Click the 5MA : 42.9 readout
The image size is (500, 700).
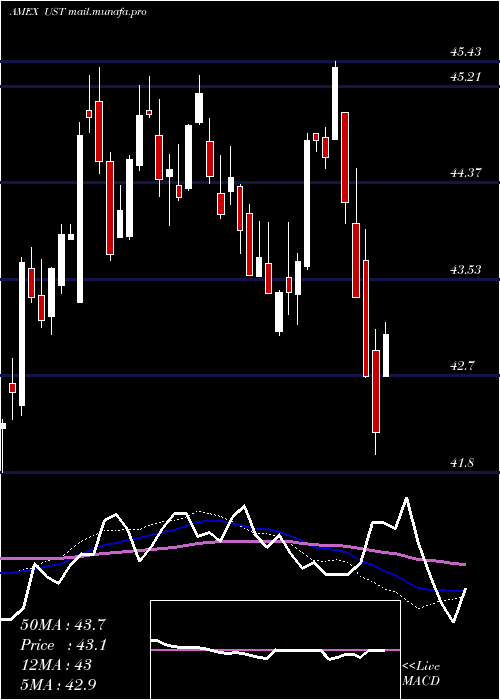tap(59, 684)
